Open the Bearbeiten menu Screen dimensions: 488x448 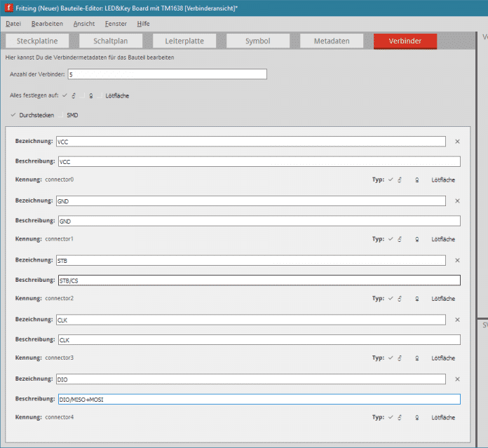47,23
